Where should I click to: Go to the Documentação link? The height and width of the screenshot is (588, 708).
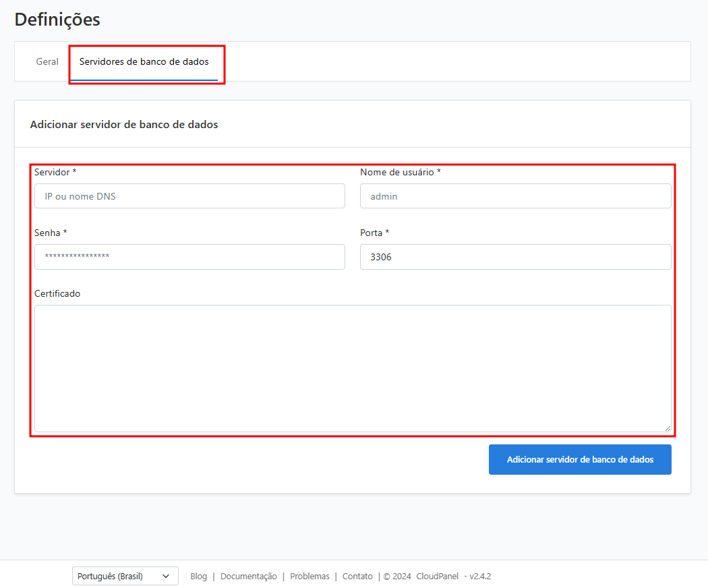pyautogui.click(x=248, y=576)
